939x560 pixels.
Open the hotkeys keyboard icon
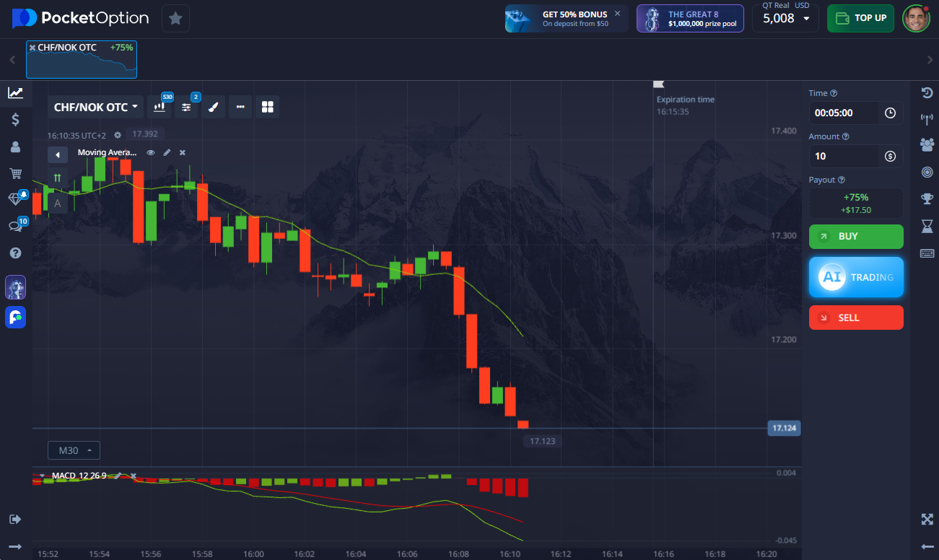coord(927,253)
